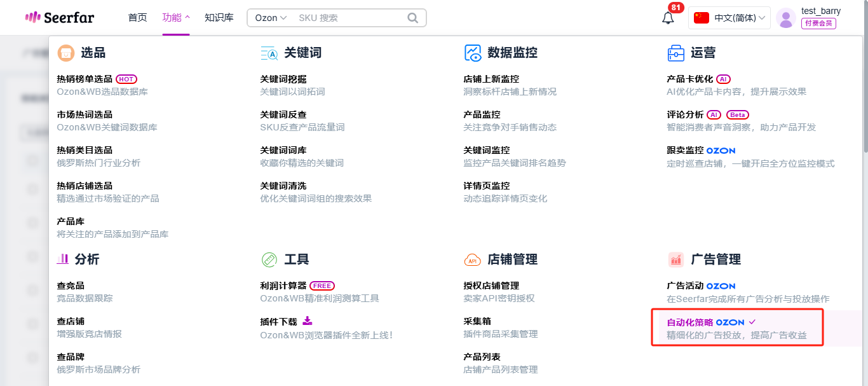This screenshot has width=868, height=386.
Task: Open 知识库 in top navigation
Action: 219,18
